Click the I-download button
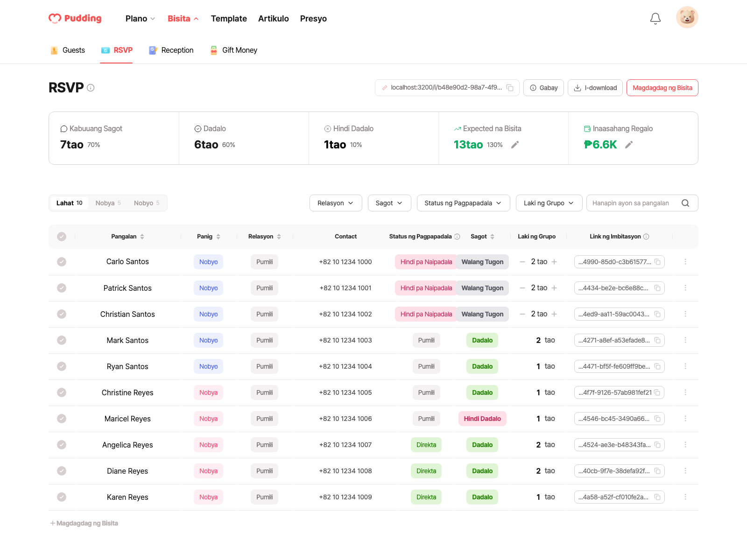This screenshot has height=560, width=747. pos(595,88)
